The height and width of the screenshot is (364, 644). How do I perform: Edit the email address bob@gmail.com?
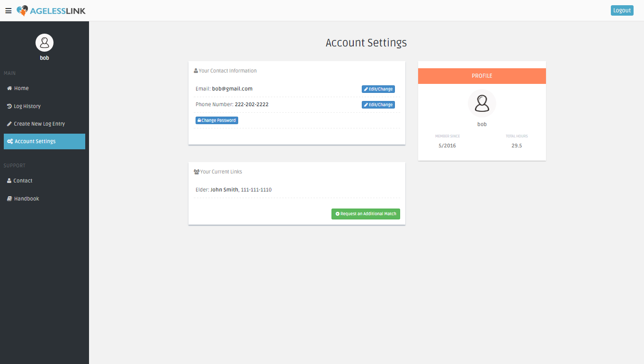tap(378, 89)
